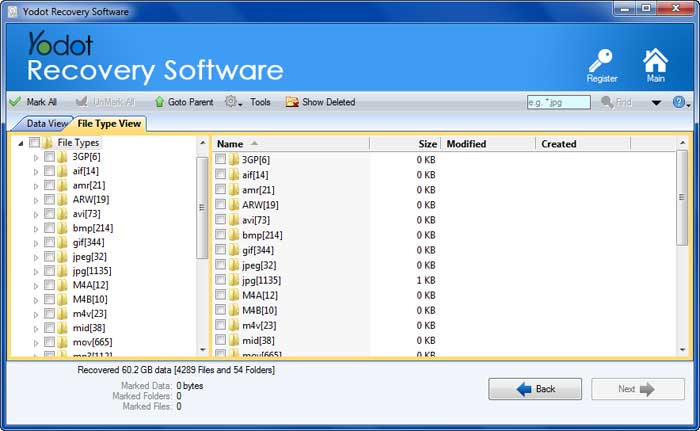Click jpeg[32] folder icon in list
Screen dimensions: 700x431
tap(234, 265)
